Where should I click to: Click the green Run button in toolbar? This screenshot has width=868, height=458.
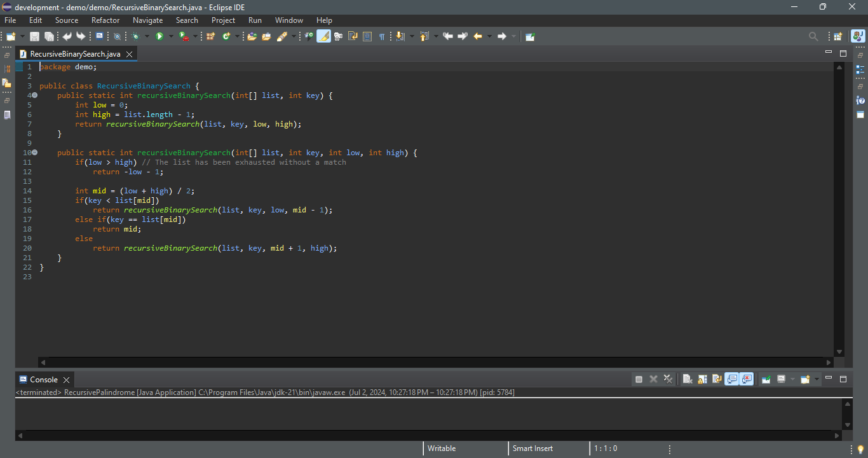tap(159, 36)
